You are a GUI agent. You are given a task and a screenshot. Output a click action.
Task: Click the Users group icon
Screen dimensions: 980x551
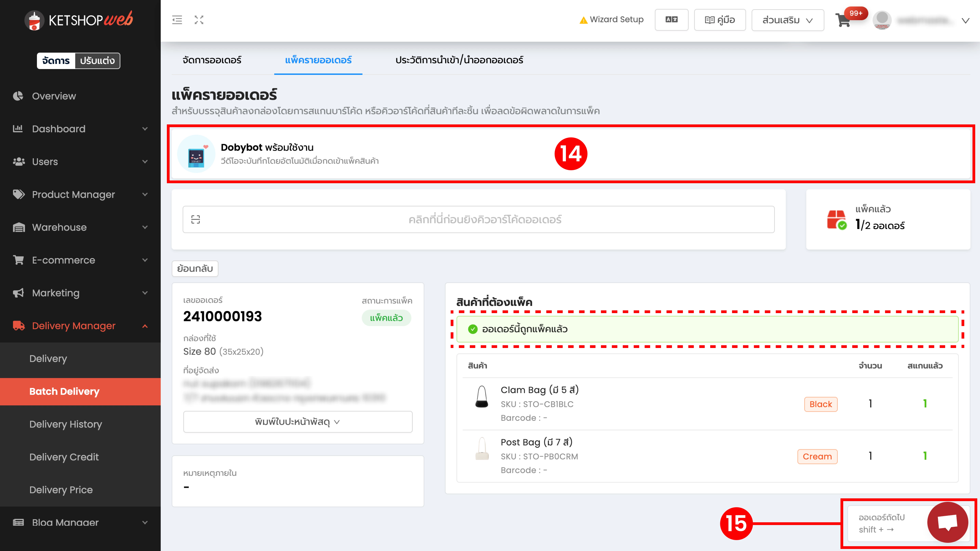(19, 162)
